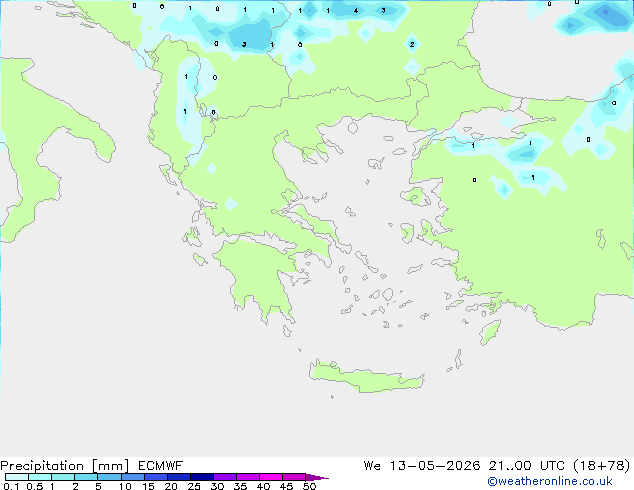Choose the purple swatch between 30 and 35
This screenshot has width=634, height=490.
(x=225, y=477)
